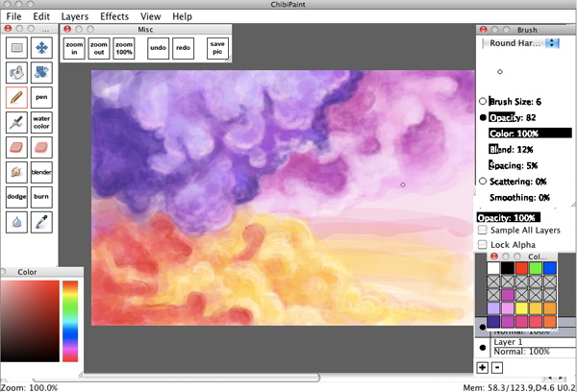Choose the black swatch
Image resolution: width=577 pixels, height=392 pixels.
pyautogui.click(x=508, y=268)
